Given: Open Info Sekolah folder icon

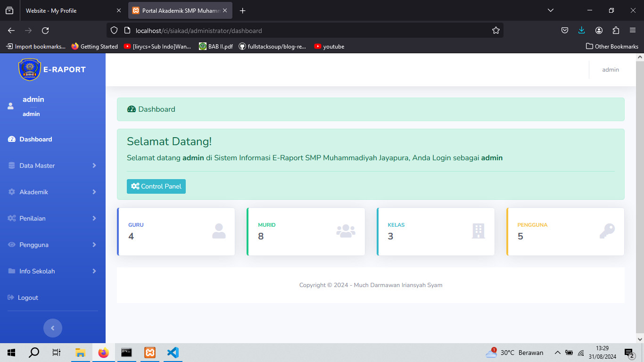Looking at the screenshot, I should tap(10, 271).
